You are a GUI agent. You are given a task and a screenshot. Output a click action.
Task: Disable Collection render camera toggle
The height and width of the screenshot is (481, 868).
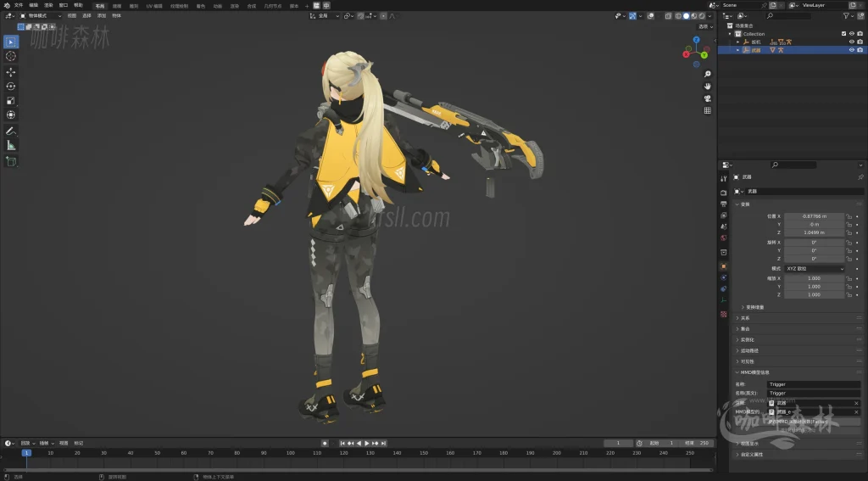[860, 34]
